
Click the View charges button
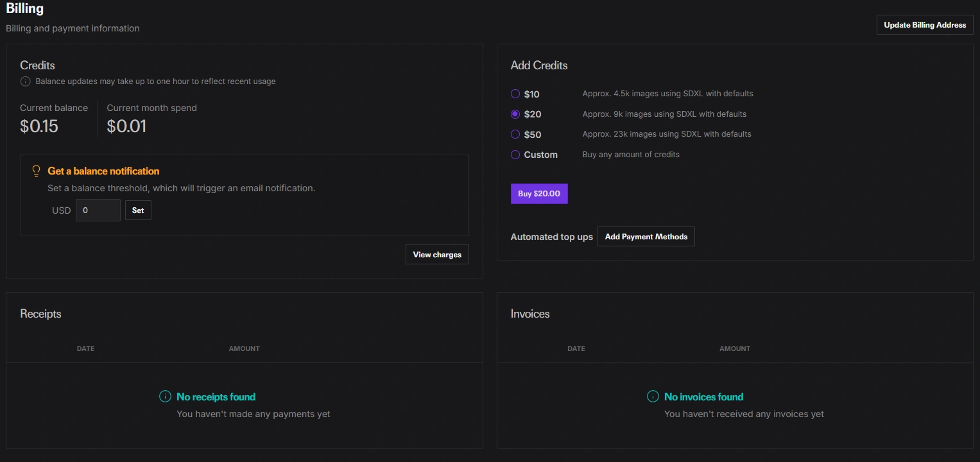click(x=437, y=255)
